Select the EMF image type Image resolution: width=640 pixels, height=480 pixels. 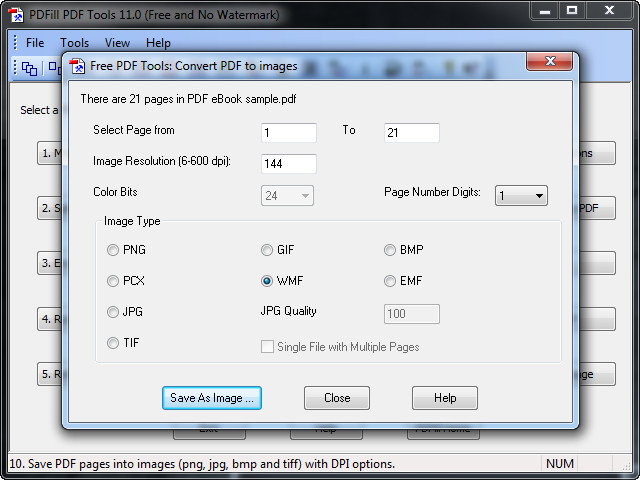click(391, 281)
